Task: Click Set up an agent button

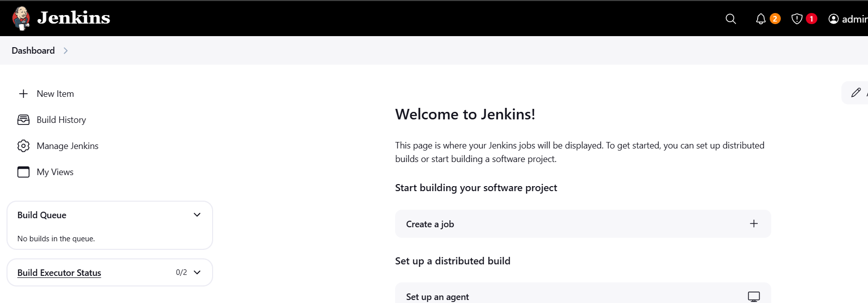Action: [583, 293]
